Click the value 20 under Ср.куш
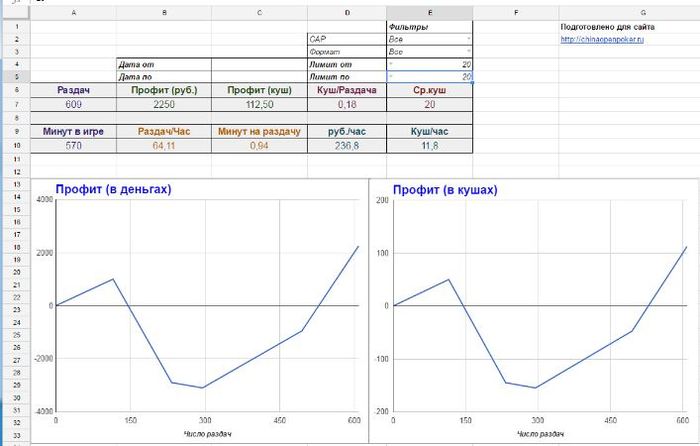 coord(429,104)
